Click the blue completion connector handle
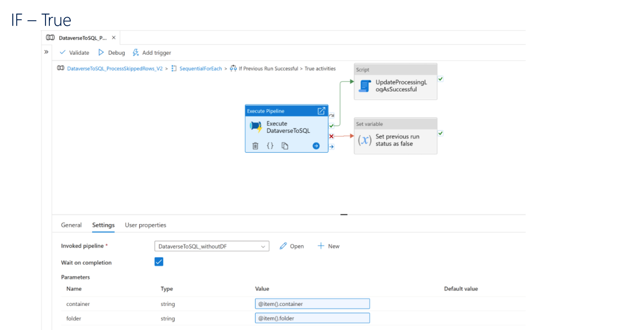The image size is (644, 330). [331, 147]
